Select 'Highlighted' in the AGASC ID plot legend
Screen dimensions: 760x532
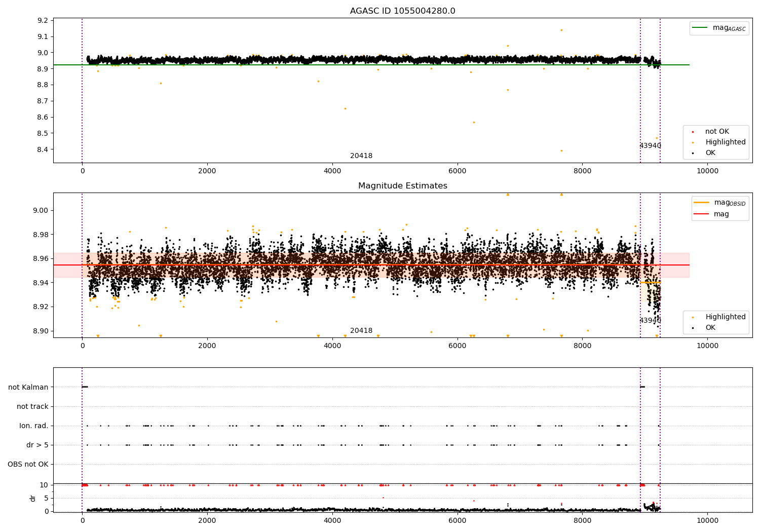(725, 142)
